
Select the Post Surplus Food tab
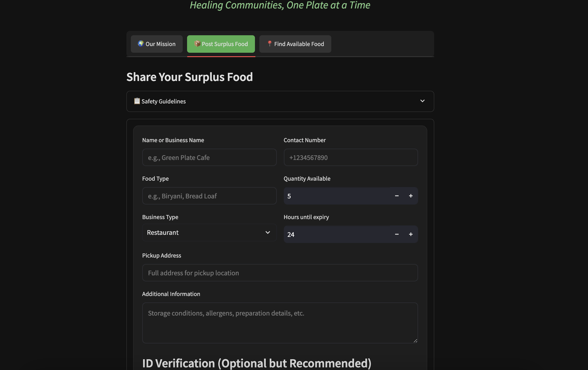(221, 44)
